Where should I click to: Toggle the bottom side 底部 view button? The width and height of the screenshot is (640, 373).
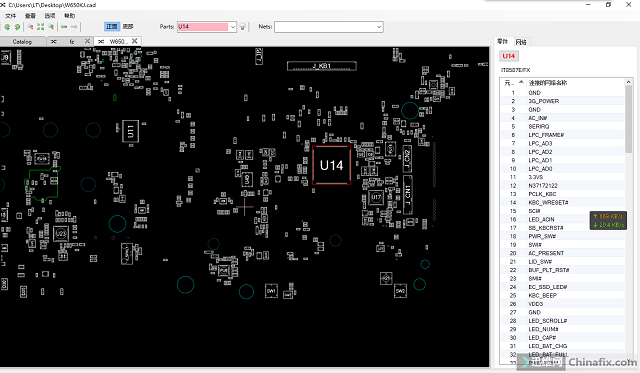click(x=128, y=27)
